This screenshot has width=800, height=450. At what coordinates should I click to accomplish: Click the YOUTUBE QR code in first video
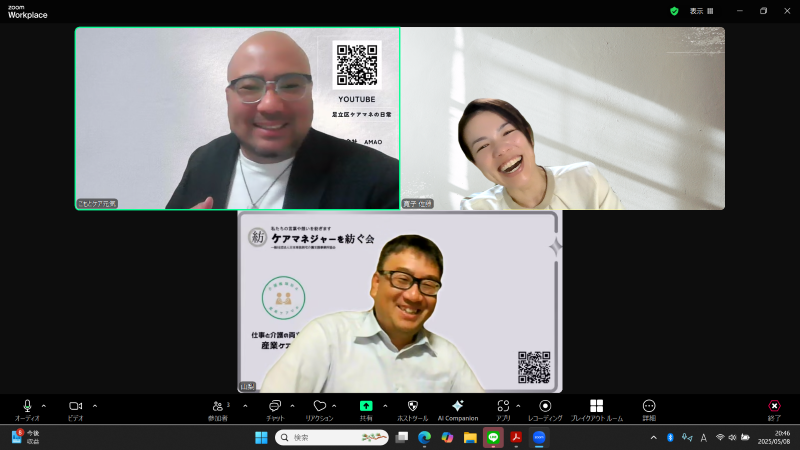coord(357,65)
